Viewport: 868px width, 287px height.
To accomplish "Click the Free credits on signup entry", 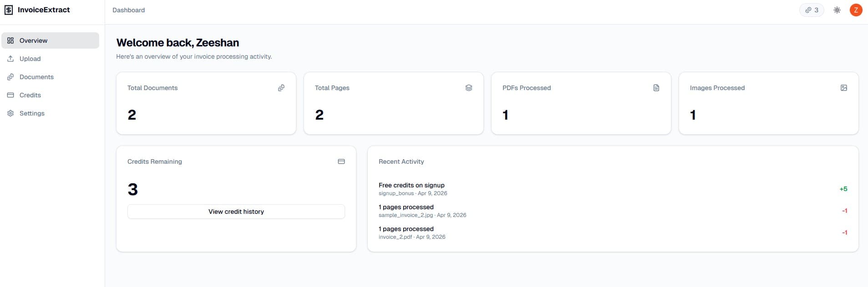I will tap(411, 185).
